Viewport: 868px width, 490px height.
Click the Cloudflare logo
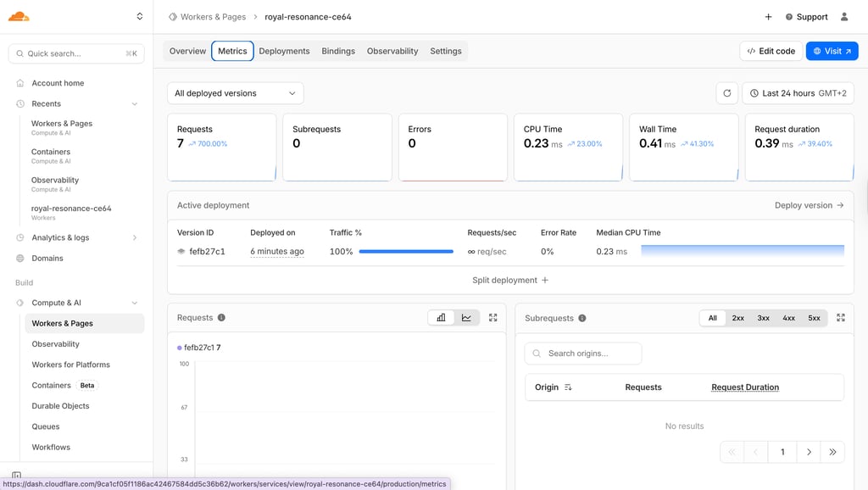tap(19, 17)
